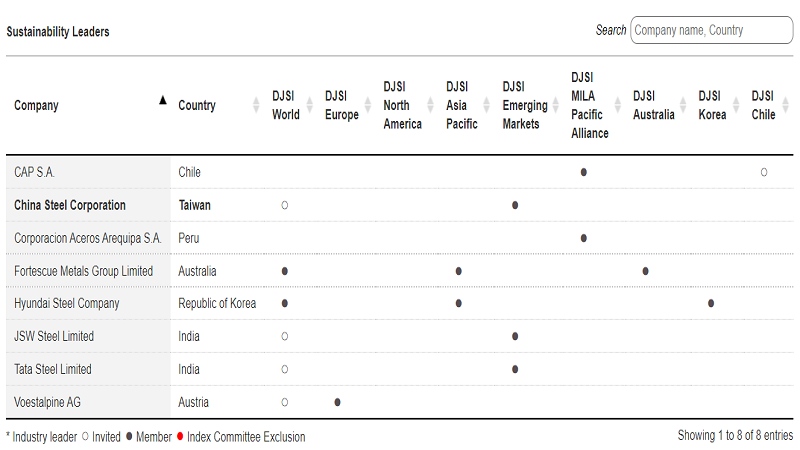Select Fortescue Metals Group Limited entry
Image resolution: width=800 pixels, height=450 pixels.
coord(84,271)
